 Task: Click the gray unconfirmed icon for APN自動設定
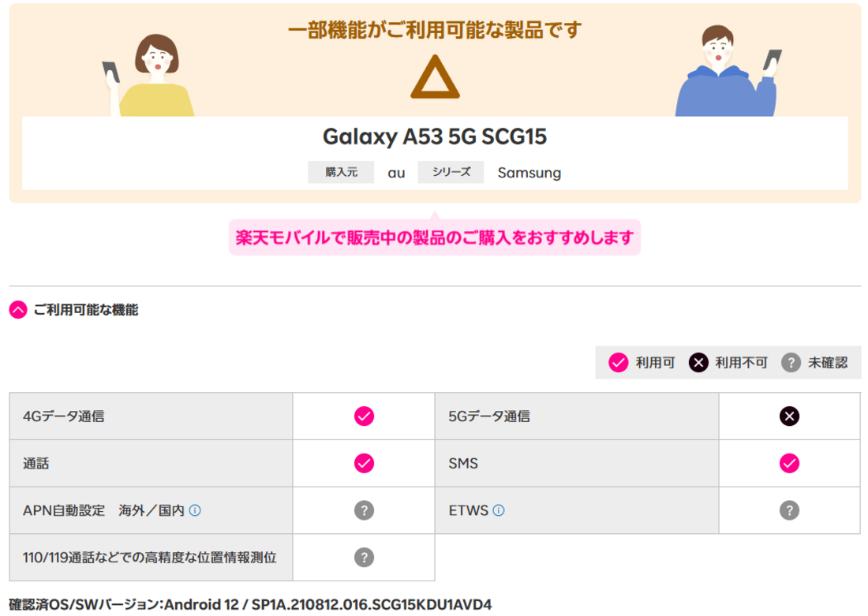click(x=364, y=510)
